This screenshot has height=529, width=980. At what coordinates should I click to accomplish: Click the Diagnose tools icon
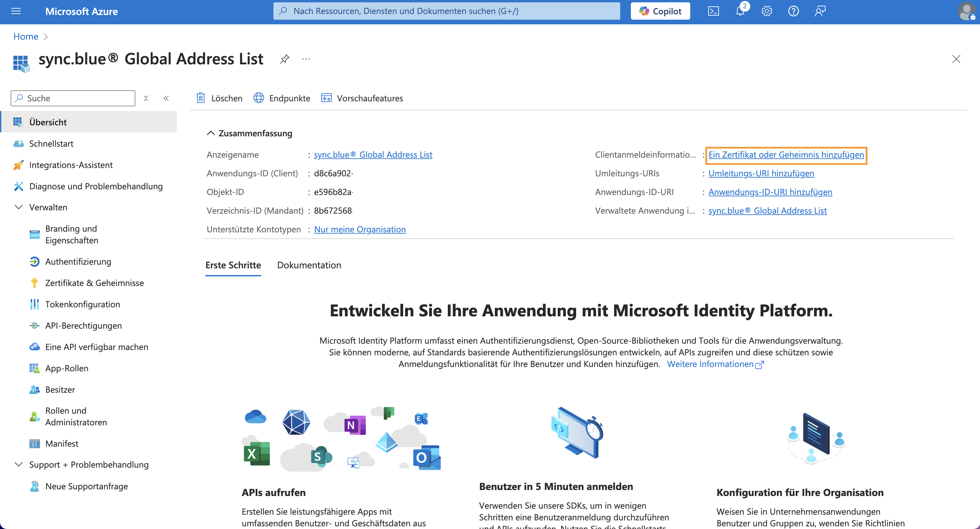(18, 186)
